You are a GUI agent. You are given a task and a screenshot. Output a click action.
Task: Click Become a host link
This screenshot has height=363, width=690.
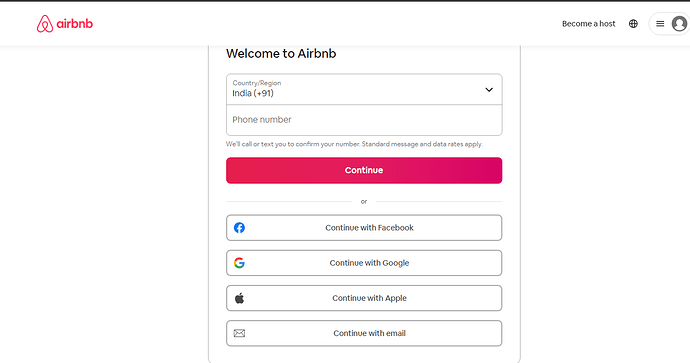point(588,24)
